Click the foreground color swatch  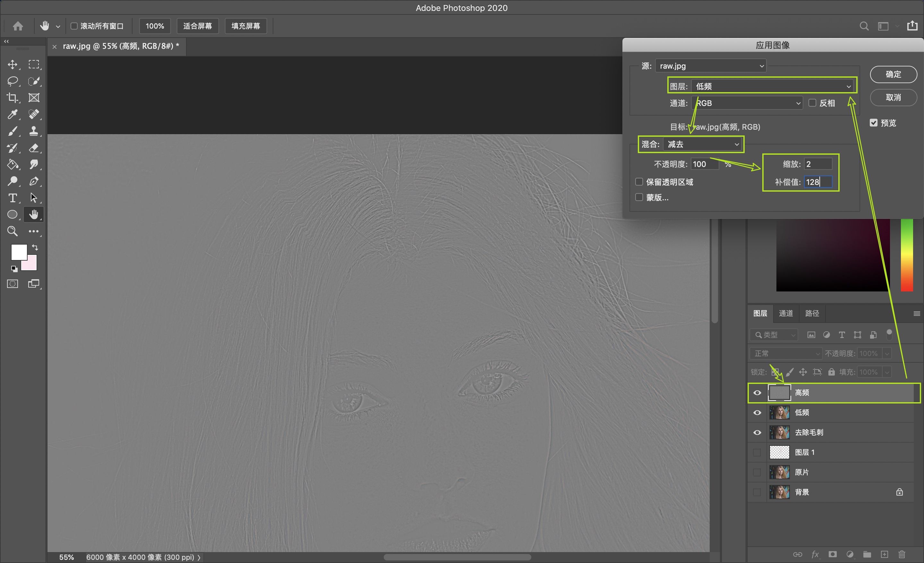tap(18, 251)
